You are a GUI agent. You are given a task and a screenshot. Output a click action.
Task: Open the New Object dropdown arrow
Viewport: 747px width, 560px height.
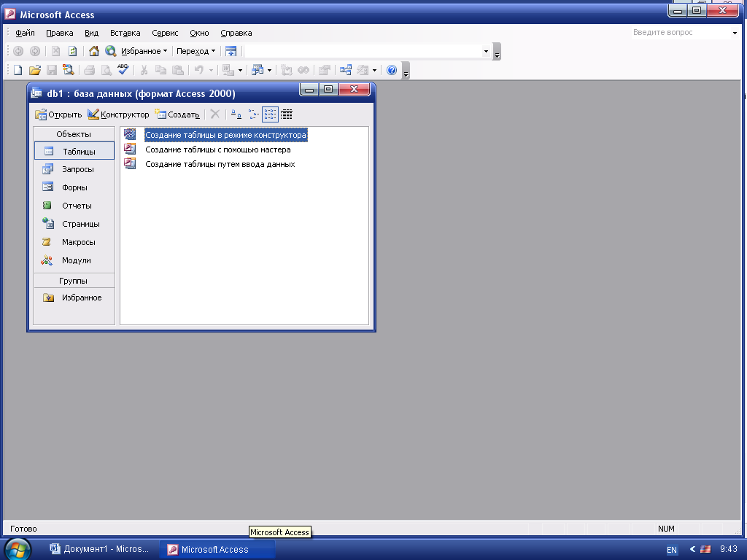pos(269,70)
